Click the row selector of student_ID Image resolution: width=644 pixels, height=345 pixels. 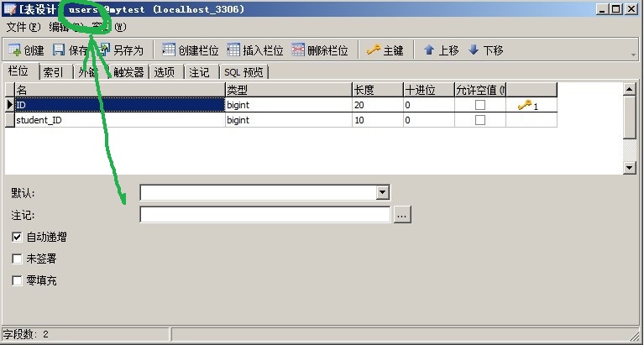10,120
